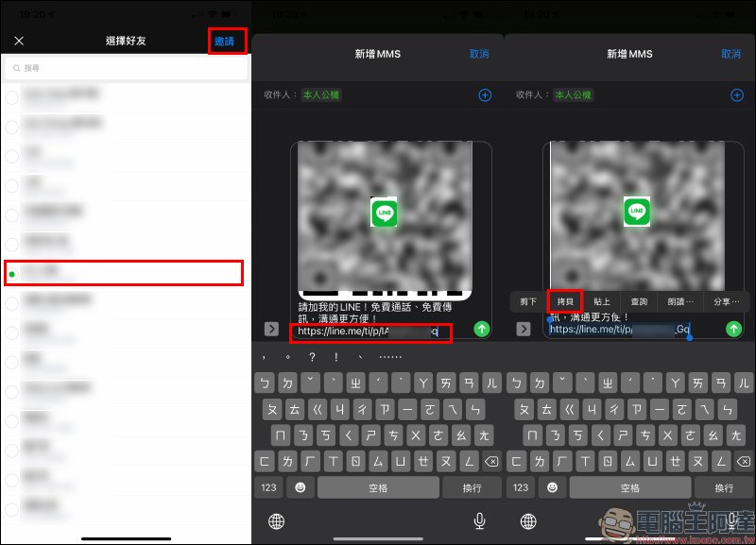The image size is (756, 545).
Task: Tap the ㄇ key, middle keyboard
Action: pos(280,435)
